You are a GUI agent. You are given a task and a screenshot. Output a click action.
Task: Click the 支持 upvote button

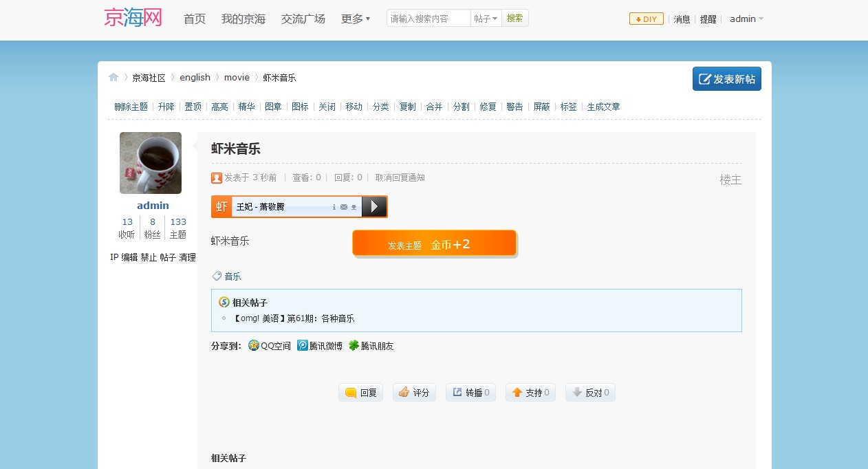pos(530,393)
